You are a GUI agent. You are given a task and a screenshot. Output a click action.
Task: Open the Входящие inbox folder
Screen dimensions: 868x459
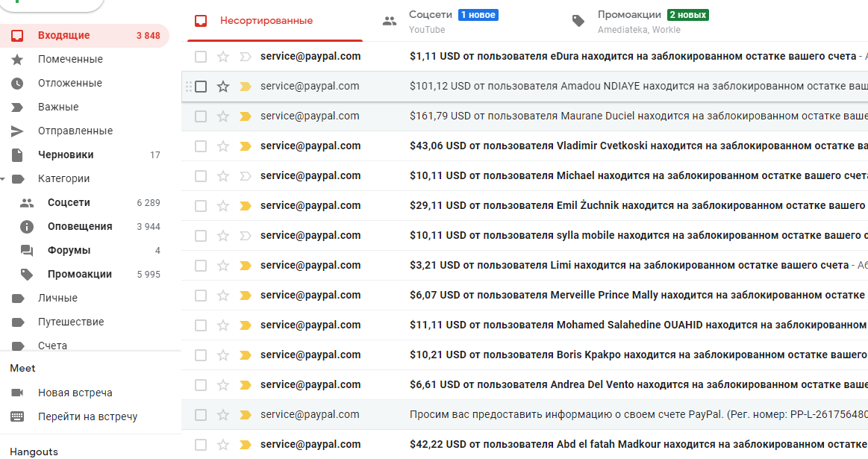pos(83,35)
